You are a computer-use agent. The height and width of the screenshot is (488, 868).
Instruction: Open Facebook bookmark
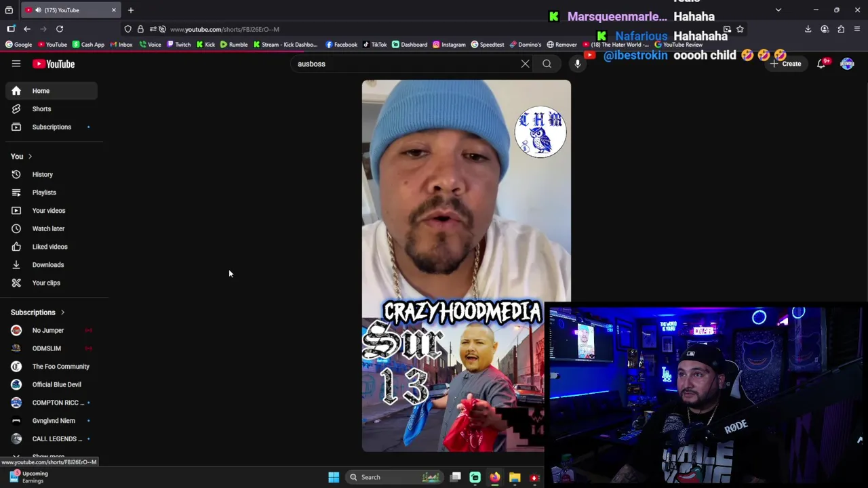pos(341,45)
